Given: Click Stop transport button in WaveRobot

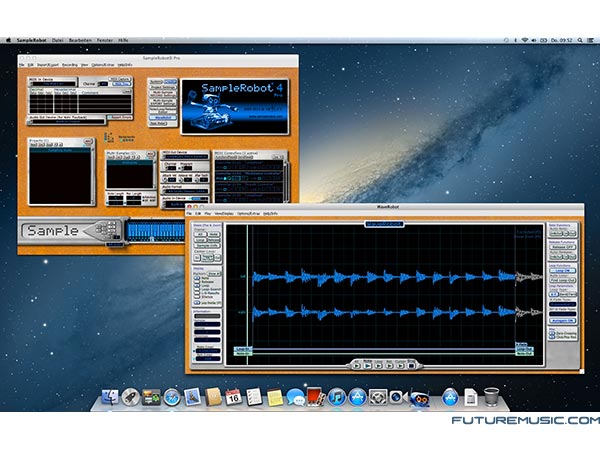Looking at the screenshot, I should [411, 366].
